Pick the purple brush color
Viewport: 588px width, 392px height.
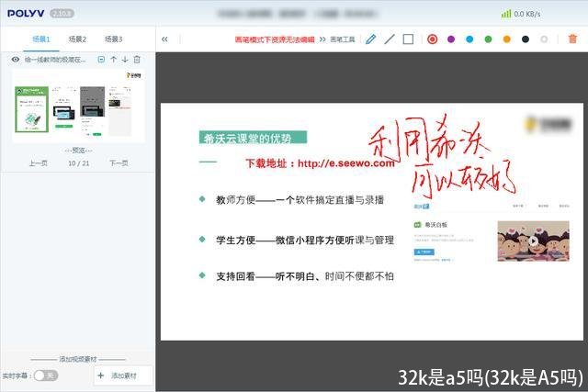[x=451, y=39]
